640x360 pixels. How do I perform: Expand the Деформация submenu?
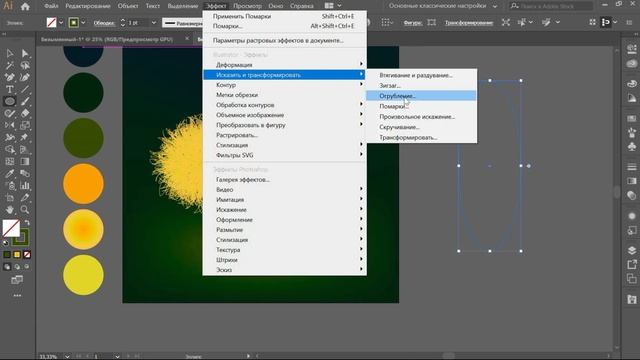click(x=285, y=64)
